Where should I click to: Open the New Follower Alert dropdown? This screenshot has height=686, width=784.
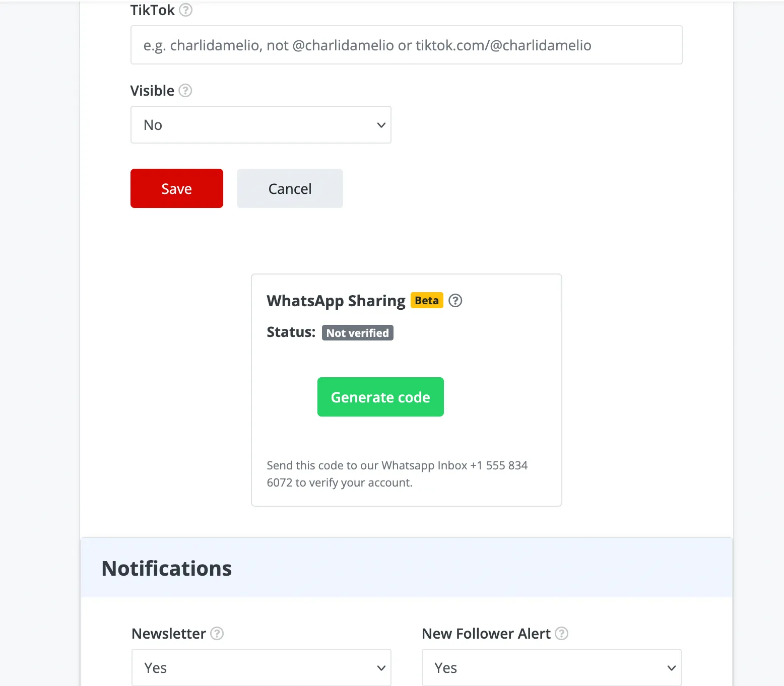[x=551, y=667]
